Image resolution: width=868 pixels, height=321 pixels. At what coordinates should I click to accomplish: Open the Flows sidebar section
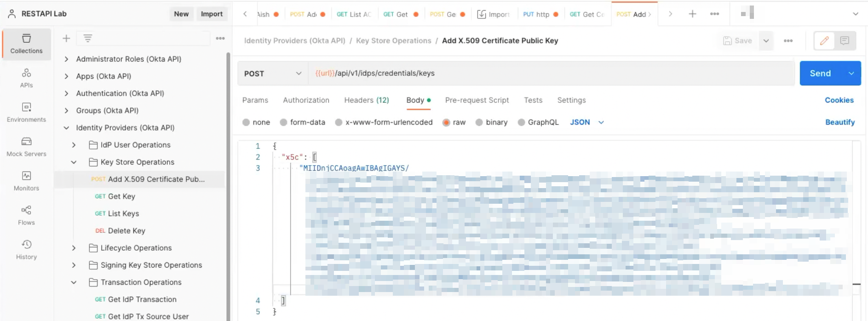(26, 215)
